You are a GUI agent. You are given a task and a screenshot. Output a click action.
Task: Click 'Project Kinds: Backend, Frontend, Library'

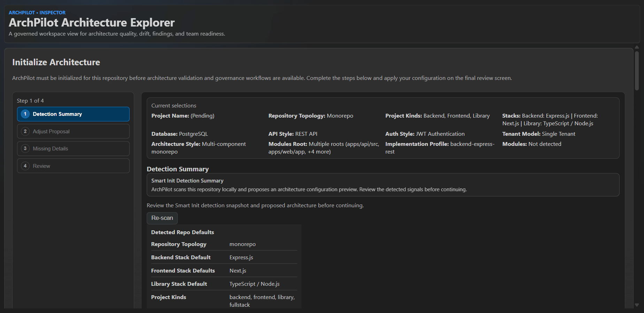(437, 116)
